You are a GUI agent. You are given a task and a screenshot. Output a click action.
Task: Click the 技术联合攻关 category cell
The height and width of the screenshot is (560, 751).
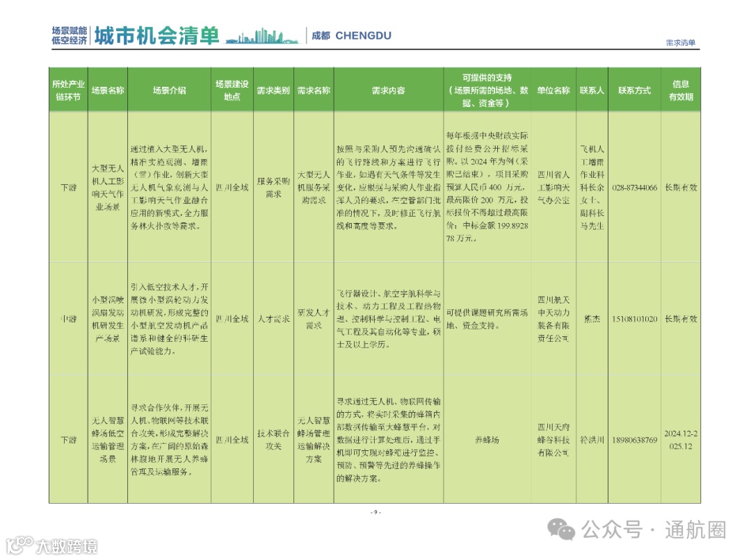[273, 439]
